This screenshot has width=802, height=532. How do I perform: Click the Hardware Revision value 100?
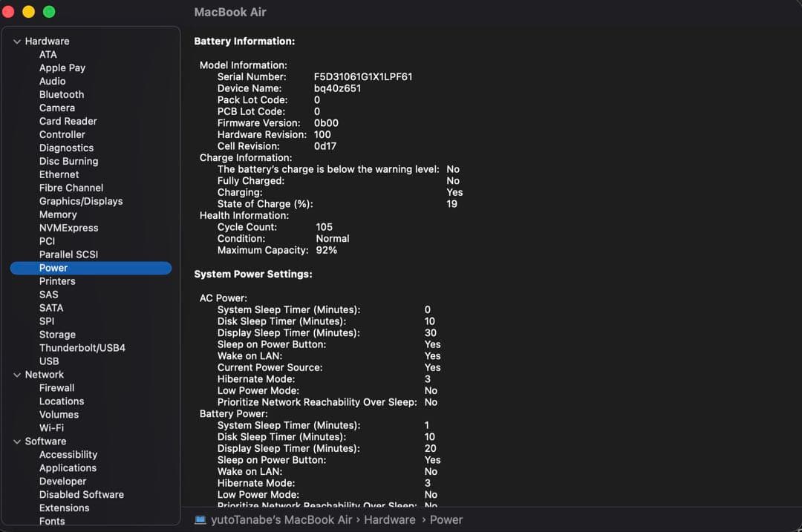click(322, 135)
